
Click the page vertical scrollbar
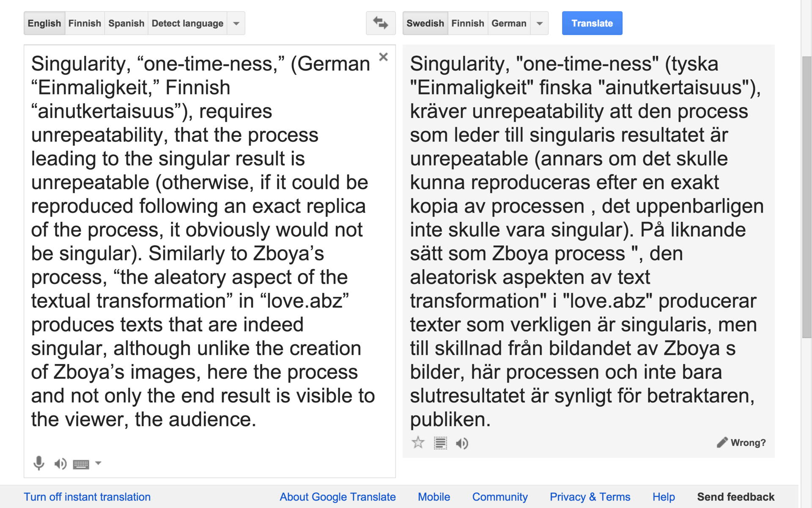(807, 197)
